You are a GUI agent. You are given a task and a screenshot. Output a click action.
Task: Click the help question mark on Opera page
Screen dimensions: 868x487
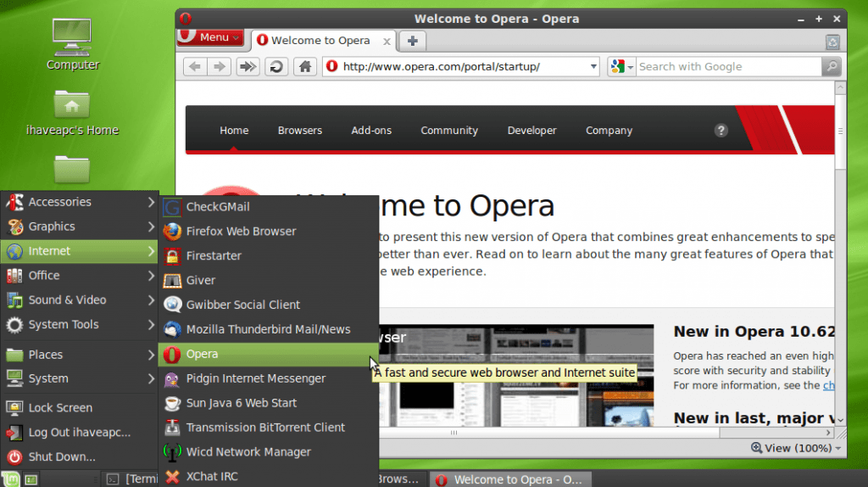point(721,130)
